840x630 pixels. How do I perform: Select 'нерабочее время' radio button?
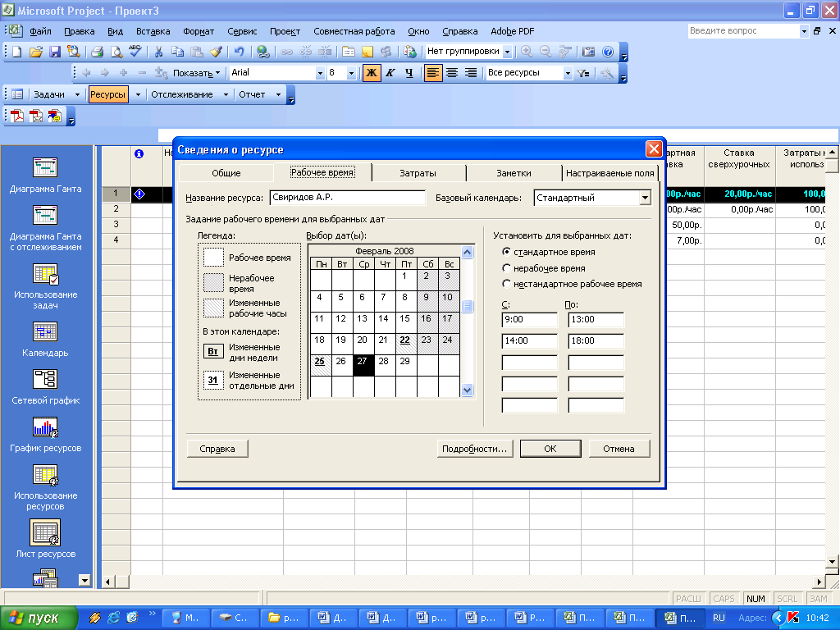pos(506,268)
